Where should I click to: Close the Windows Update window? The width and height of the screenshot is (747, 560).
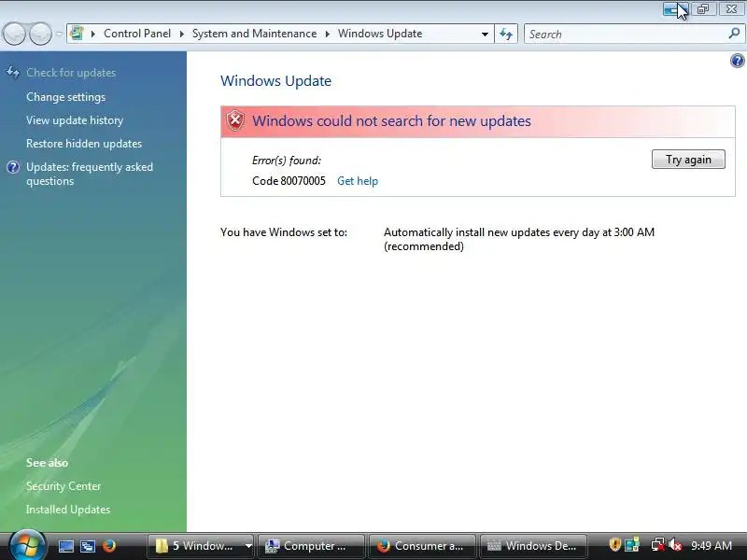coord(731,9)
